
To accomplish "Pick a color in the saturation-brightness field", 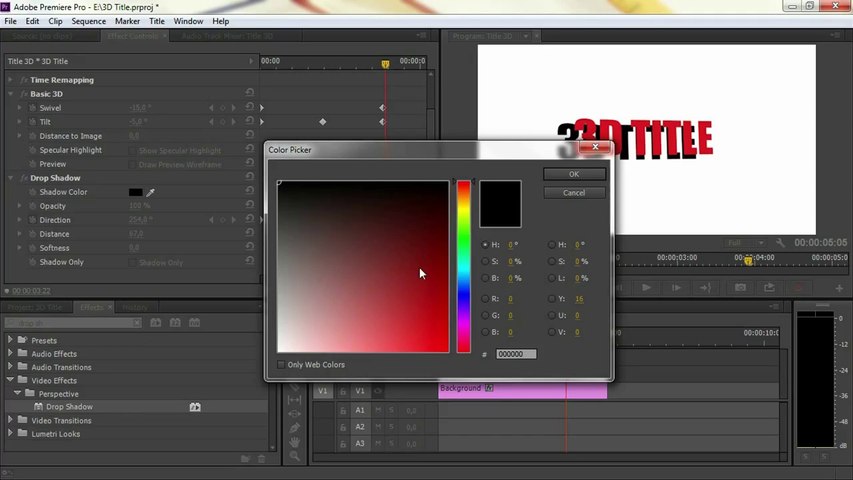I will tap(363, 267).
